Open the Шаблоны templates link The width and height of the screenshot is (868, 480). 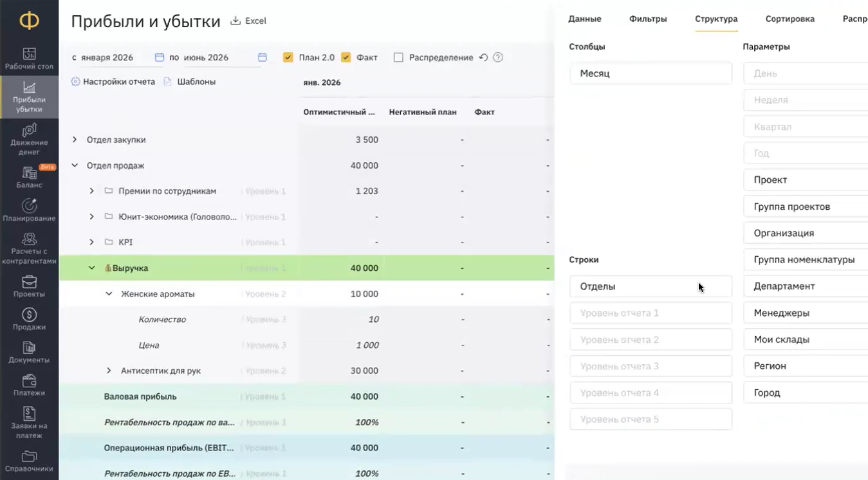190,82
